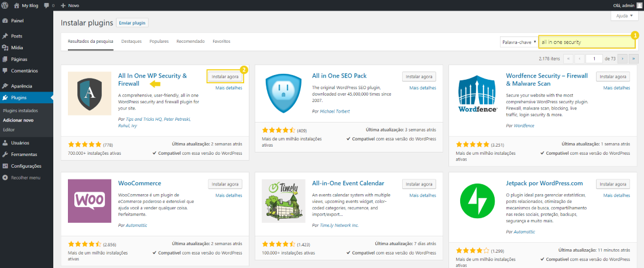Click the Plugins plug icon in sidebar
This screenshot has width=644, height=268.
5,97
